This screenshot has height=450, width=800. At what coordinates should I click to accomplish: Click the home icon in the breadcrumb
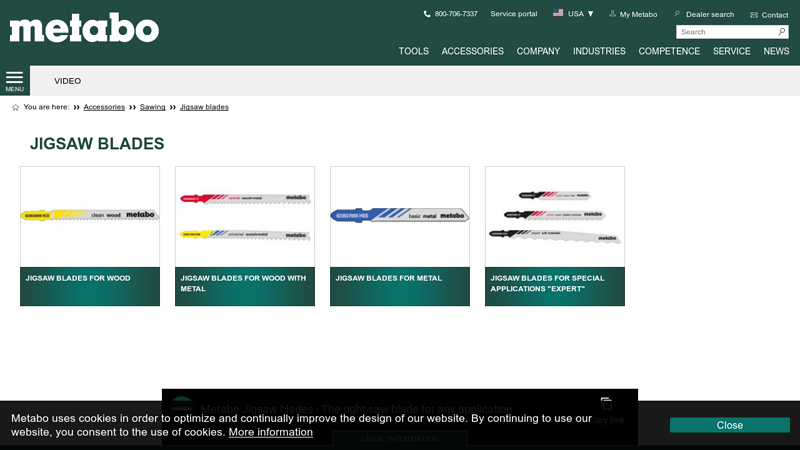point(15,107)
